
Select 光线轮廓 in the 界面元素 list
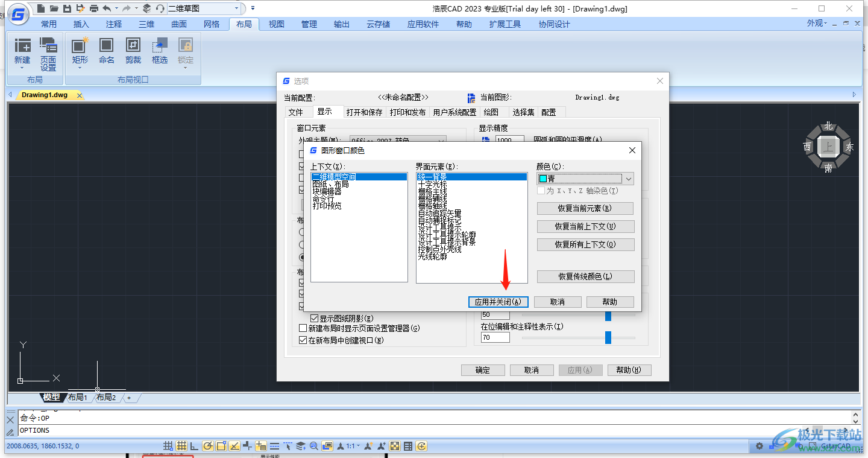432,256
